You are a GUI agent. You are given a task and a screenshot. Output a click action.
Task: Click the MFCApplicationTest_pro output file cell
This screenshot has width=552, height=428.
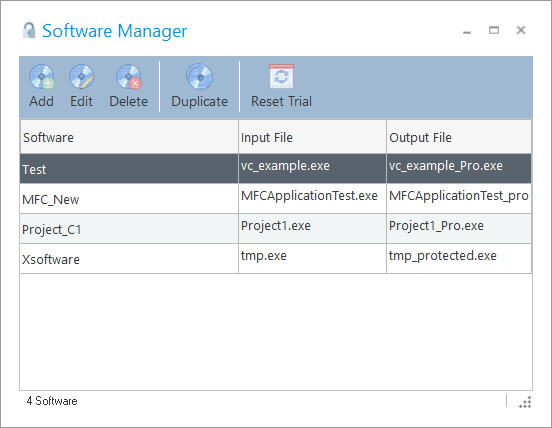click(x=459, y=199)
